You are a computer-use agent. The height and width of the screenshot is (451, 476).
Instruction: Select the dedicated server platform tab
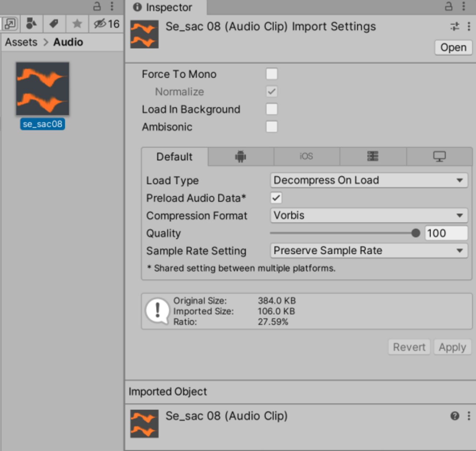point(373,156)
